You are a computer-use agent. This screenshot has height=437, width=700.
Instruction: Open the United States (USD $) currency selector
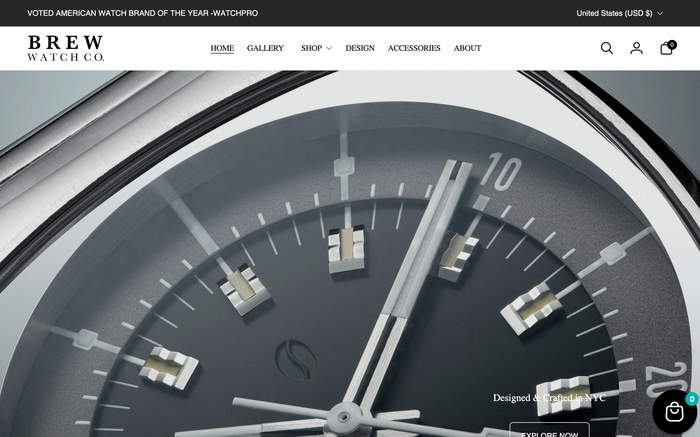620,13
